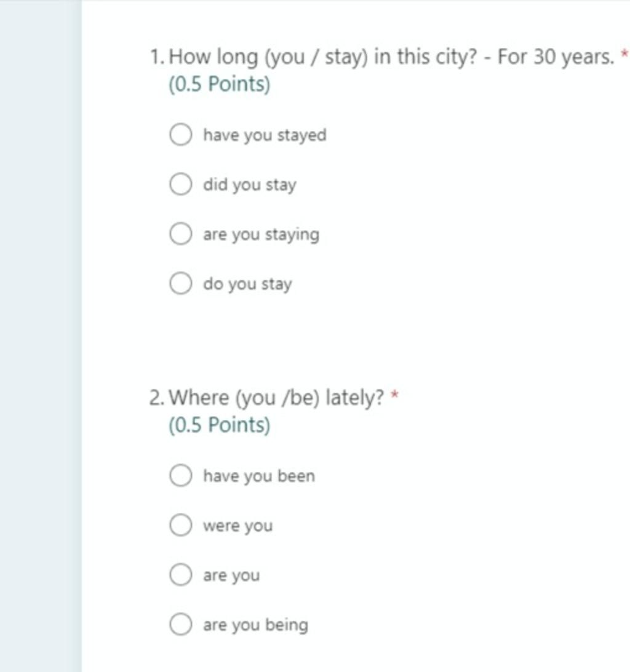
Task: Click the 'did you stay' answer text
Action: (x=250, y=185)
